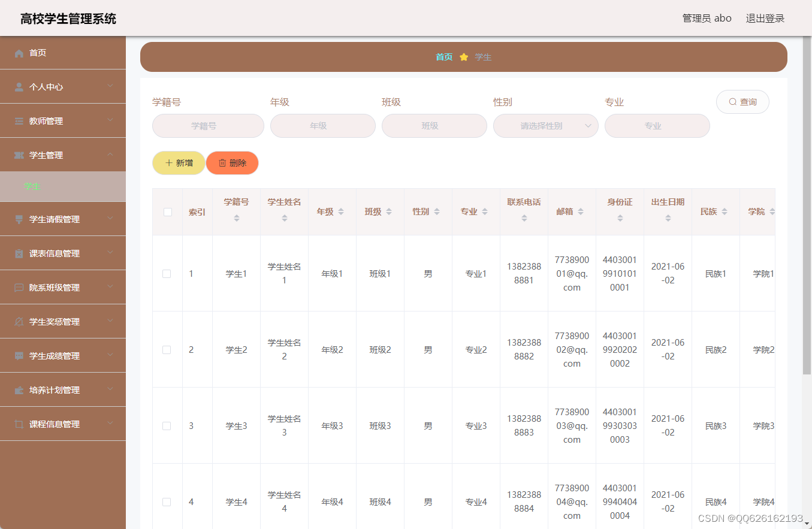Select the 学生 submenu item
The width and height of the screenshot is (812, 529).
pos(63,187)
